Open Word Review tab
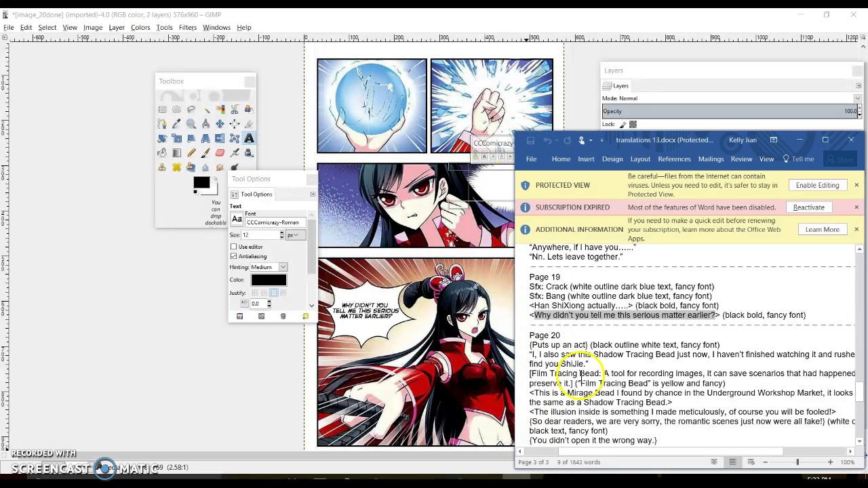 (741, 159)
